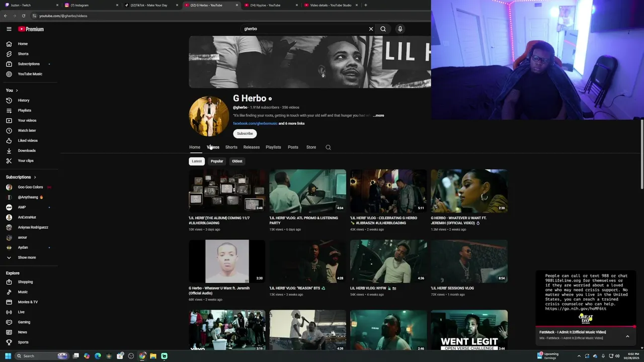Switch to the channel Home tab

tap(195, 147)
